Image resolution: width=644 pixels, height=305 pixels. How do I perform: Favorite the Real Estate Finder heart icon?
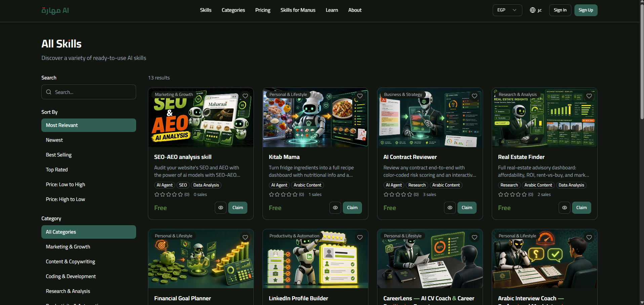tap(589, 96)
